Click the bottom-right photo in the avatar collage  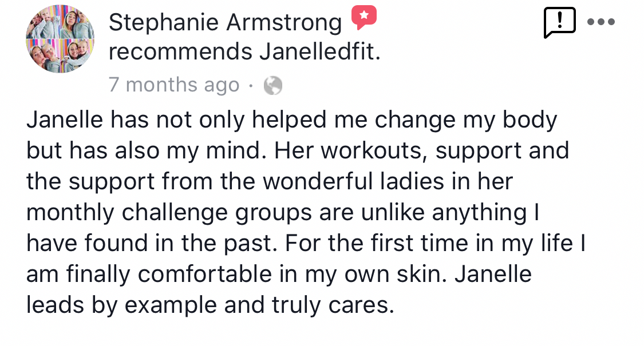point(78,56)
